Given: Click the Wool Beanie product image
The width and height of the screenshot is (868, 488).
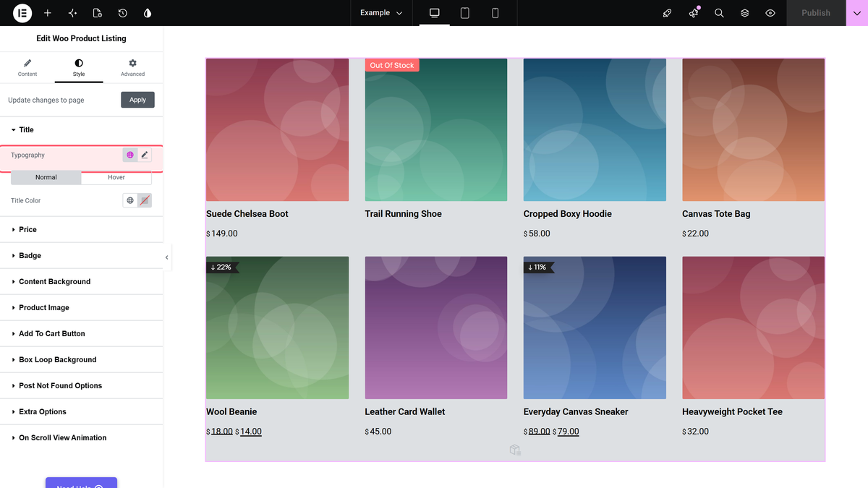Looking at the screenshot, I should coord(277,328).
